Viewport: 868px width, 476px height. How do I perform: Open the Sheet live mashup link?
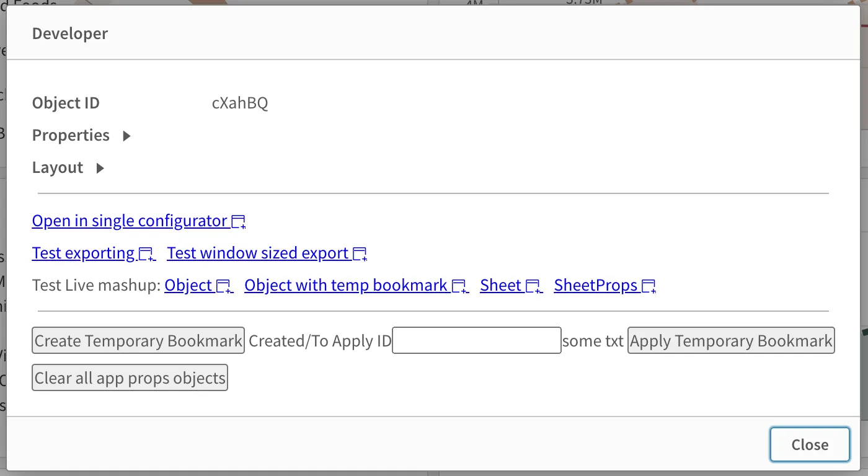click(x=500, y=286)
